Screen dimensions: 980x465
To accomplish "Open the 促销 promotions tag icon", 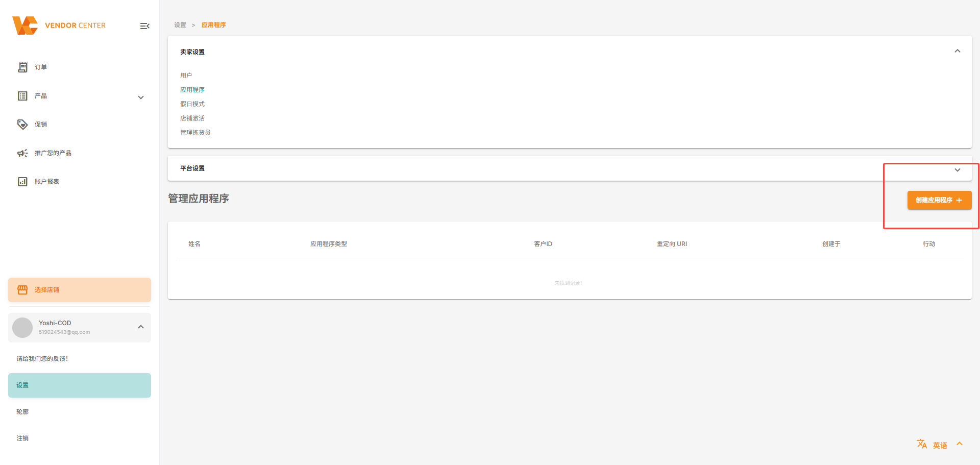I will 22,125.
